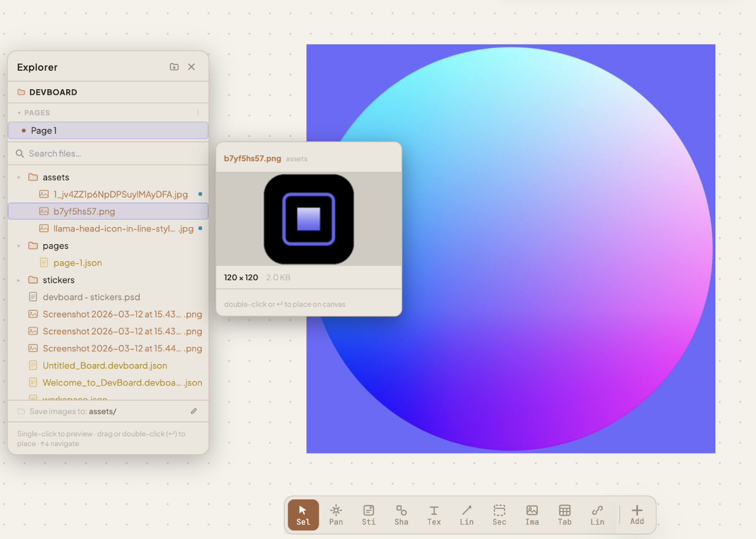Screen dimensions: 756x539
Task: Pick the Link tool from the toolbar
Action: pos(597,514)
